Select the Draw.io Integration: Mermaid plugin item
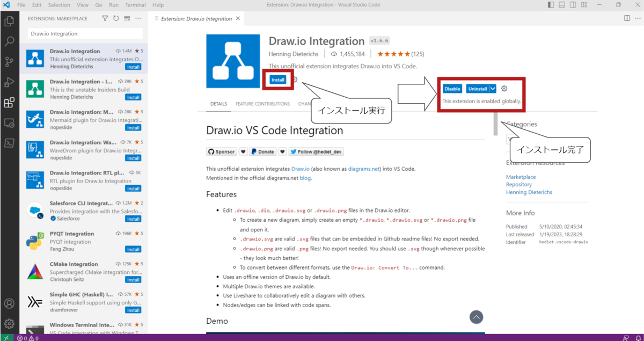 tap(83, 120)
